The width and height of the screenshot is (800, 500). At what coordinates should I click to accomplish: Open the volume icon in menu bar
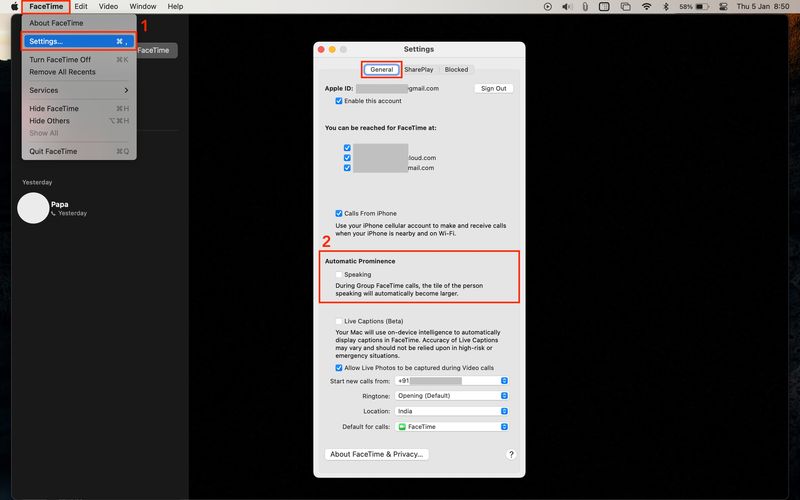coord(566,7)
